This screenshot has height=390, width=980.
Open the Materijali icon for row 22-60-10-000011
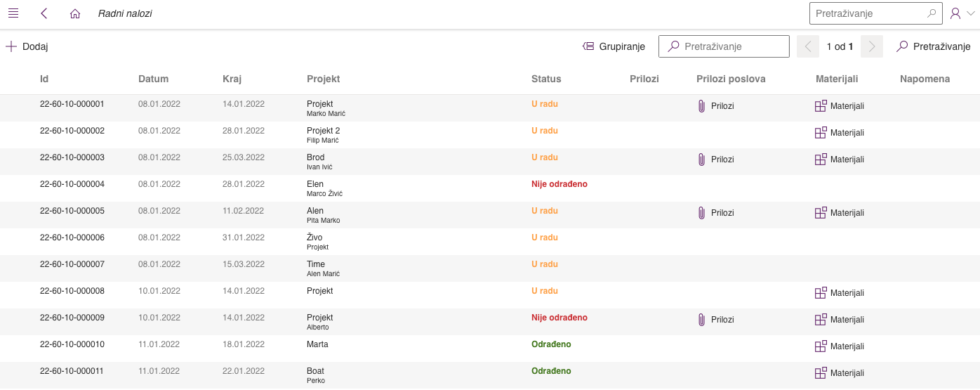(821, 373)
